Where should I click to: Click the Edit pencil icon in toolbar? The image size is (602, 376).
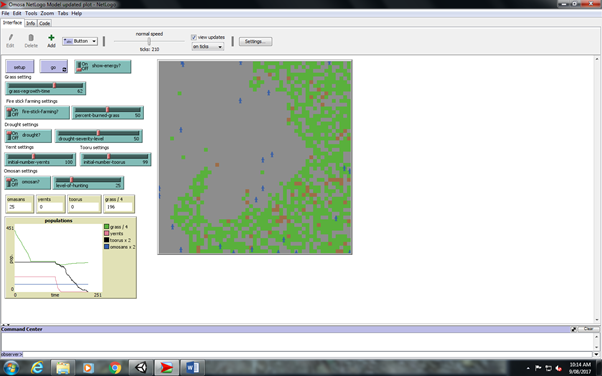point(10,38)
